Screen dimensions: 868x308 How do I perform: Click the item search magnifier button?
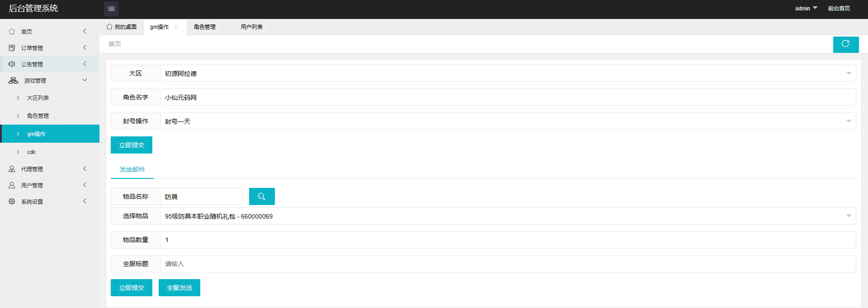[262, 196]
